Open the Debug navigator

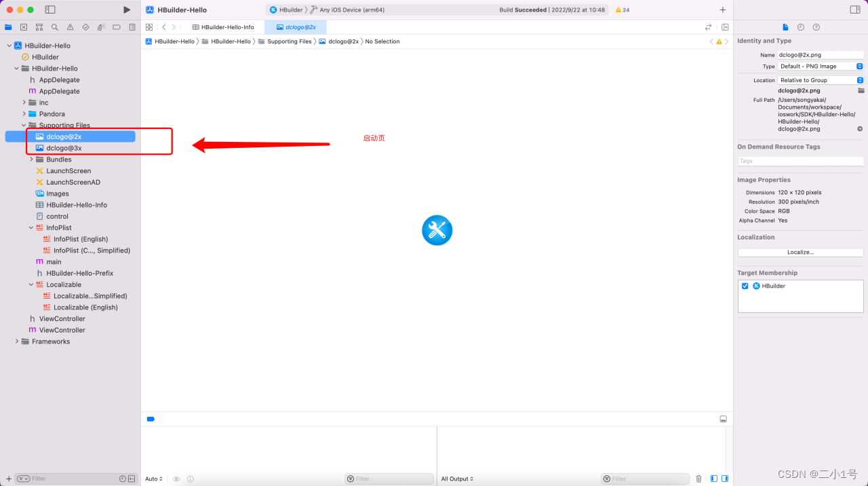(101, 27)
